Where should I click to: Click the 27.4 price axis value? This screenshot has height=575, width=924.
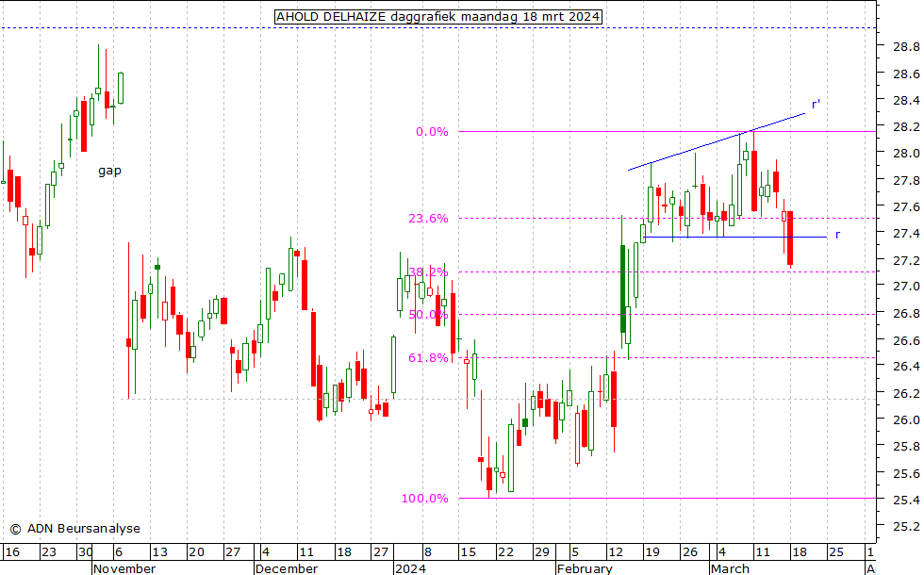click(x=906, y=234)
